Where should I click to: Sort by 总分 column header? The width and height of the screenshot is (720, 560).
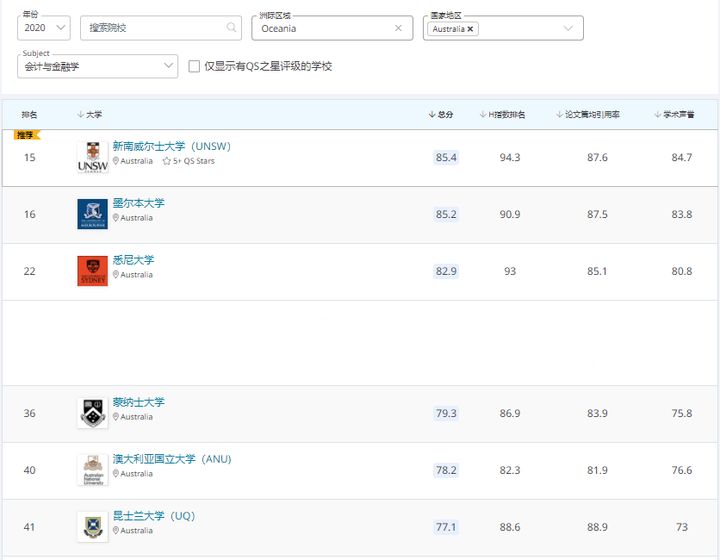click(441, 114)
